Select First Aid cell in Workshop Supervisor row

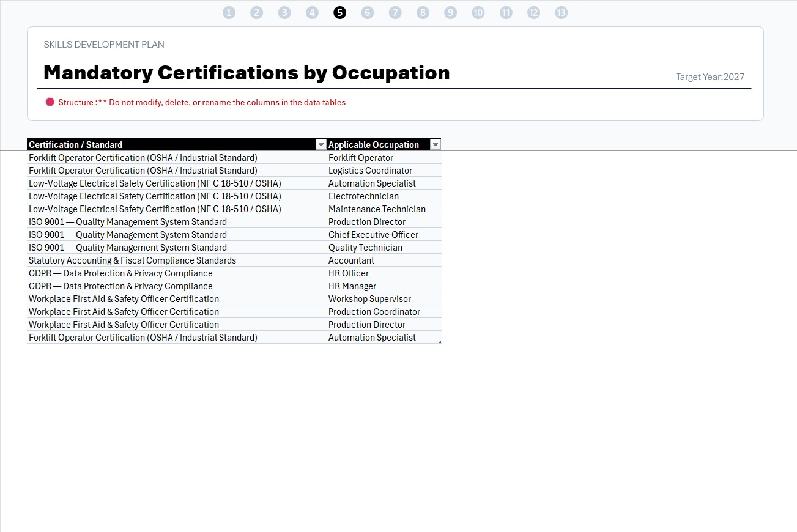pos(177,299)
